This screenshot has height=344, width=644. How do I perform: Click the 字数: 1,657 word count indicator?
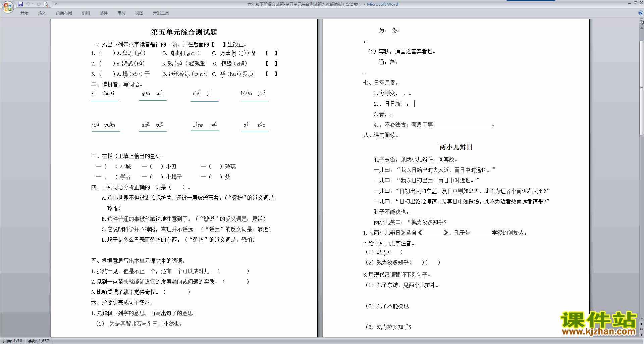point(38,341)
